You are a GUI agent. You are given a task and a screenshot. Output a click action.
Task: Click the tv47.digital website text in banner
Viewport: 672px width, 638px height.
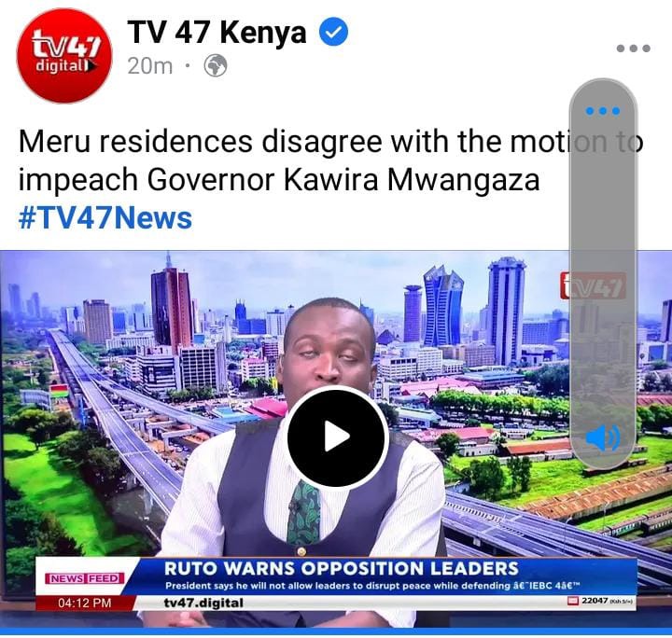pos(203,603)
